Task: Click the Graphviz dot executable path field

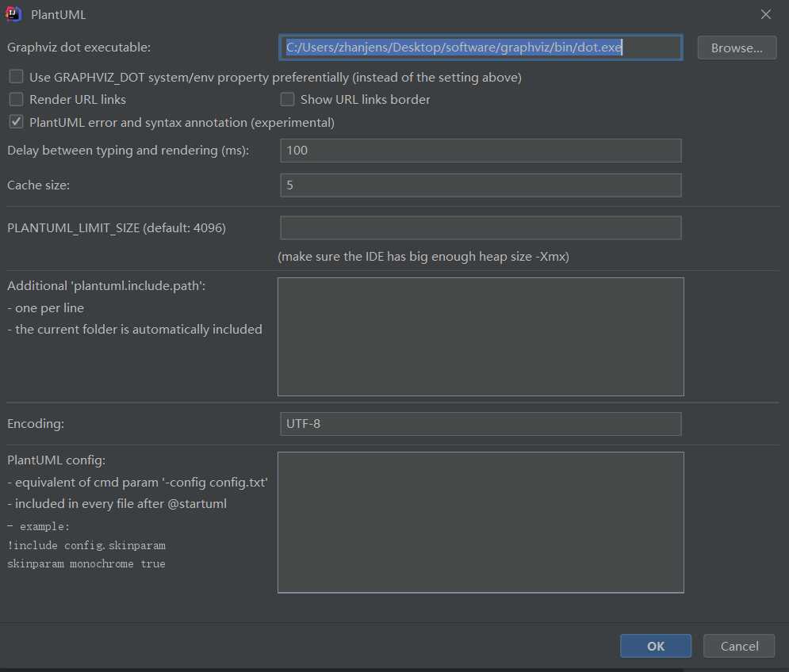Action: [480, 48]
